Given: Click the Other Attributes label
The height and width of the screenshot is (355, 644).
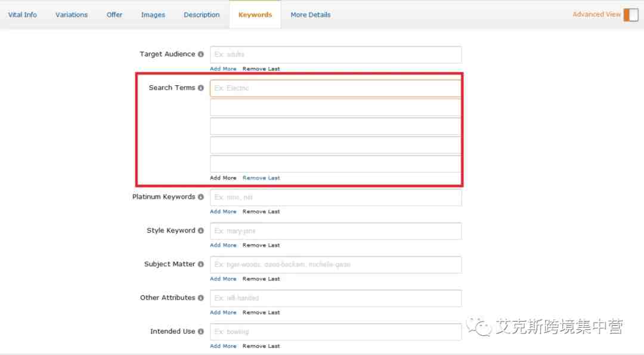Looking at the screenshot, I should (x=168, y=298).
